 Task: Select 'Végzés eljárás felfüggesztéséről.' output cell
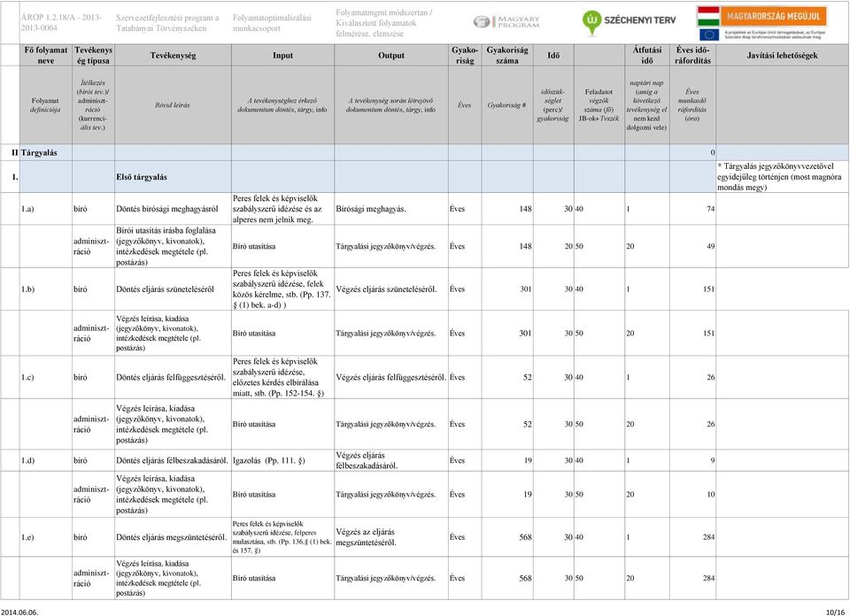pos(391,377)
